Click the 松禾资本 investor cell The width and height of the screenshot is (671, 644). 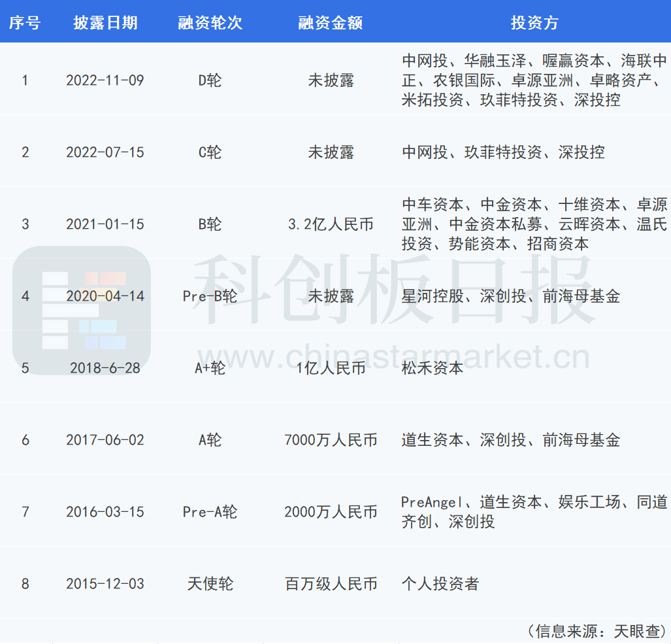coord(433,368)
